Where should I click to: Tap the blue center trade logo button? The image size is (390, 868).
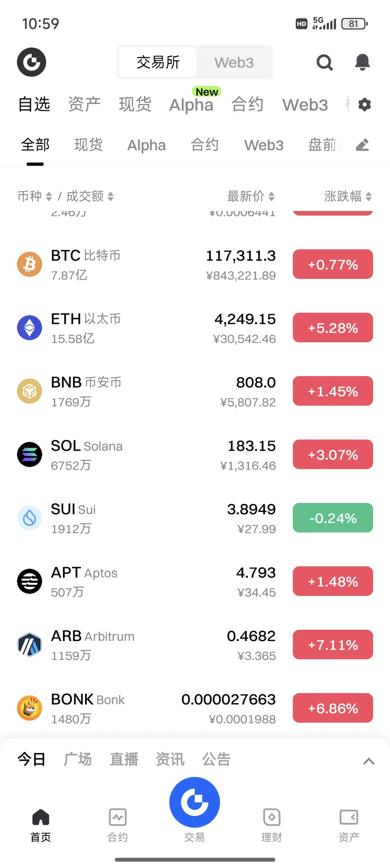click(195, 802)
